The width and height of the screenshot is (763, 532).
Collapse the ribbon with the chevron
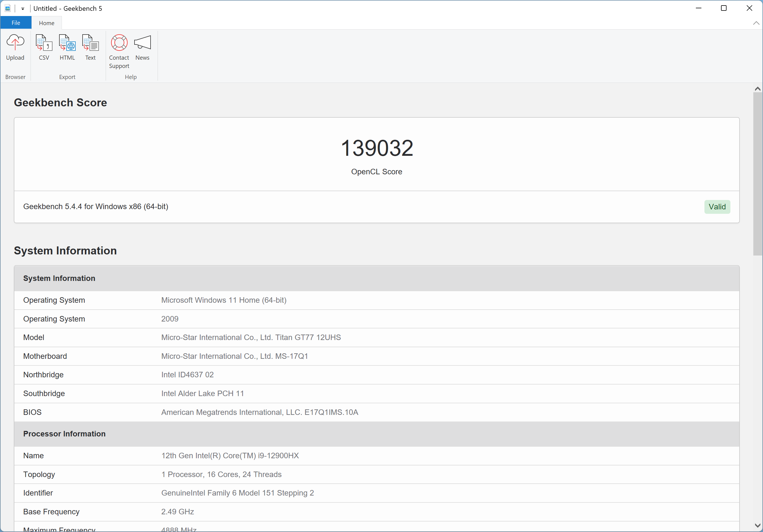pyautogui.click(x=756, y=23)
